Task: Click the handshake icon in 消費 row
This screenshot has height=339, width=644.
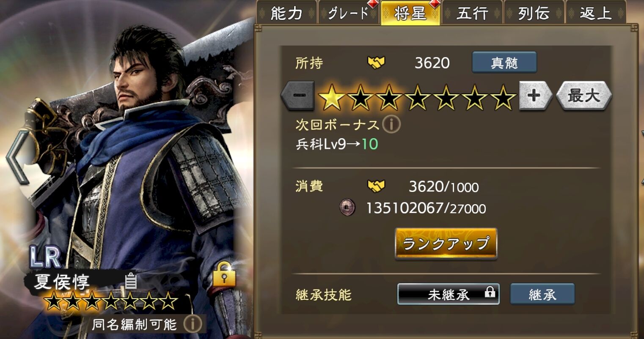Action: 376,186
